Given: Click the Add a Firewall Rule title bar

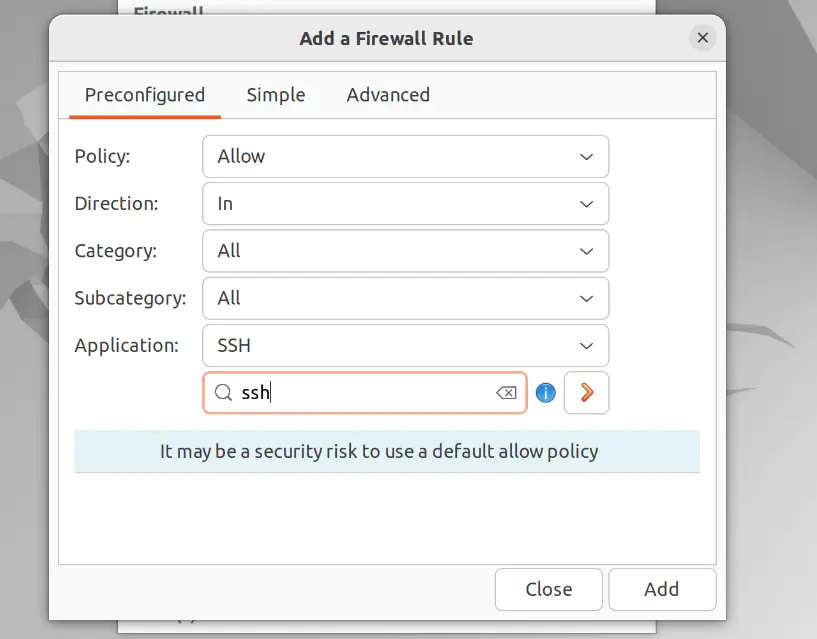Looking at the screenshot, I should pyautogui.click(x=386, y=39).
